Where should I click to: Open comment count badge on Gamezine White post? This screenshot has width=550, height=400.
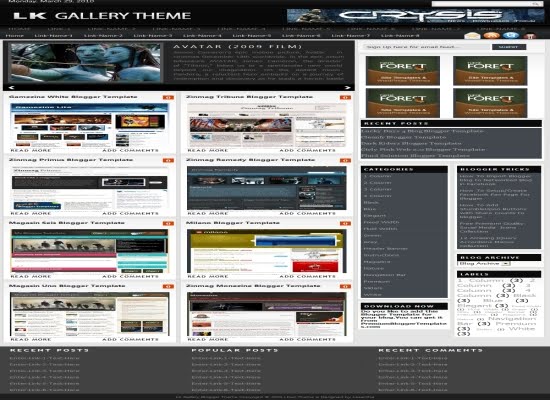(168, 97)
